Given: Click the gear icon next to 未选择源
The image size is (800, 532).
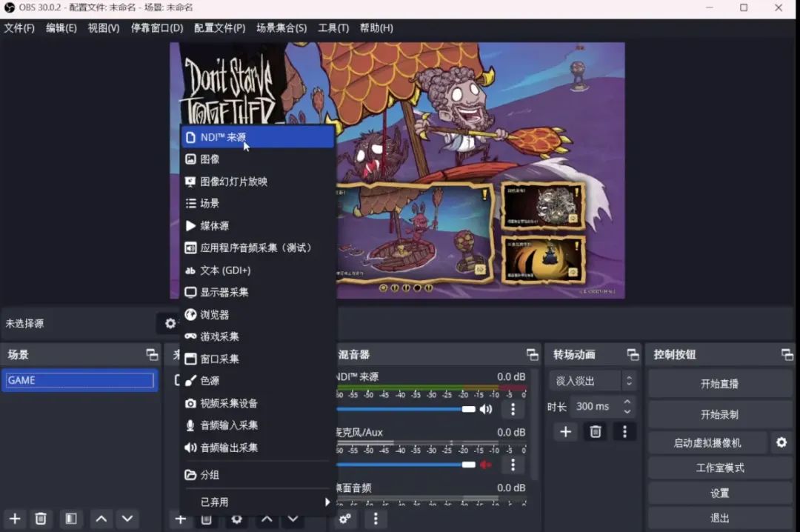Looking at the screenshot, I should point(170,324).
